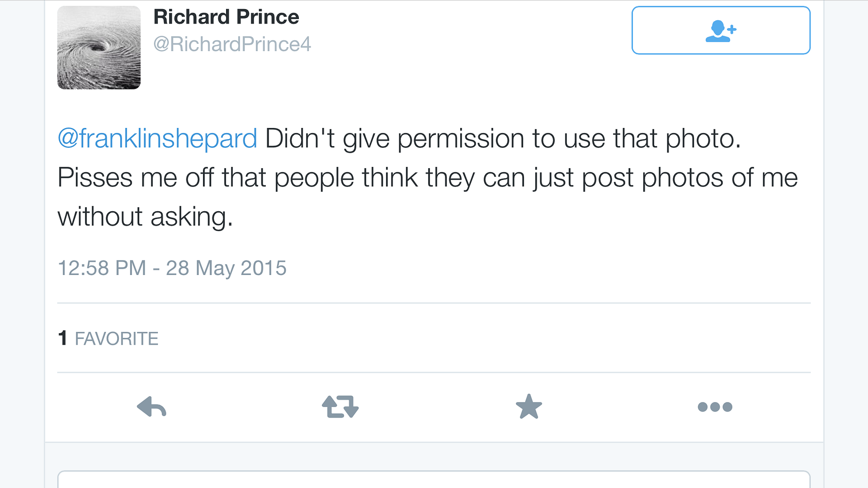The image size is (868, 488).
Task: Click the favorite count number 1
Action: 63,338
